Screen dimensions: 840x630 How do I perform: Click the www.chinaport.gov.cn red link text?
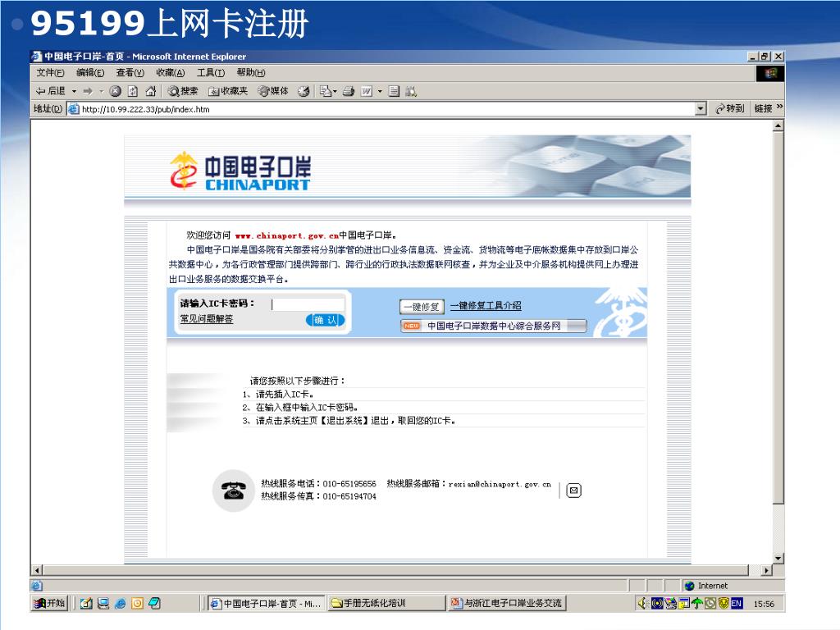coord(286,235)
